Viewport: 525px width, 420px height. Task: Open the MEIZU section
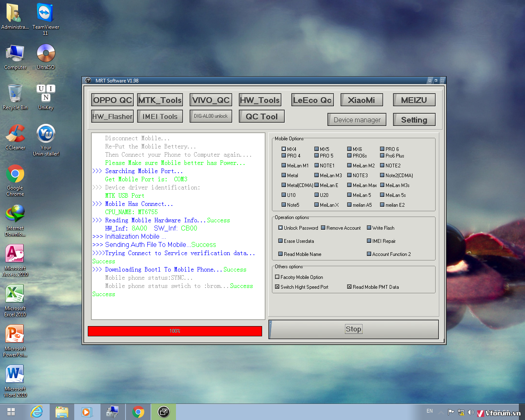[414, 100]
